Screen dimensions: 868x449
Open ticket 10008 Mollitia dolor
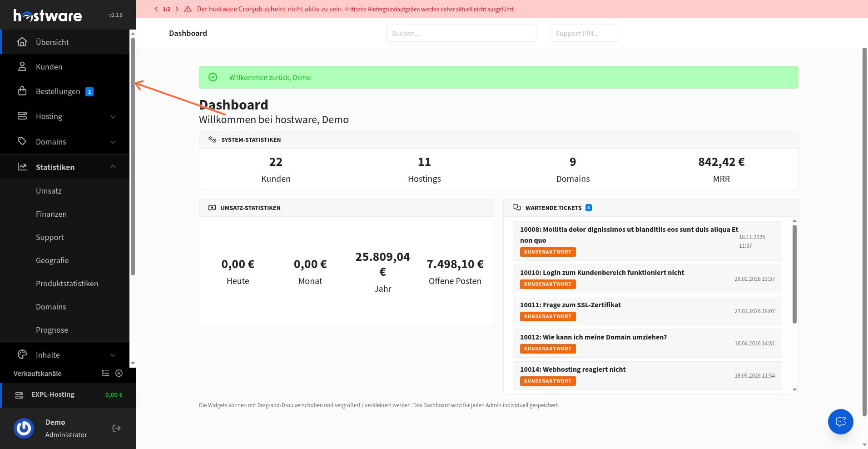coord(647,241)
